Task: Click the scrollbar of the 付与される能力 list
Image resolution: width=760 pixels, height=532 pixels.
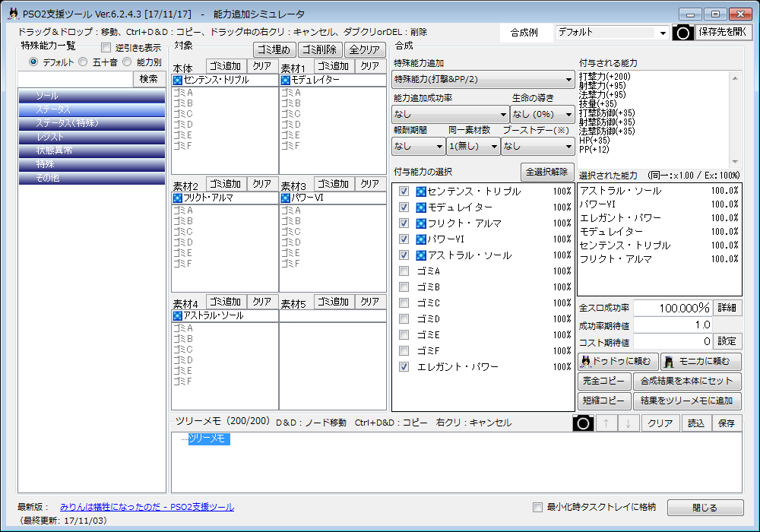Action: tap(735, 118)
